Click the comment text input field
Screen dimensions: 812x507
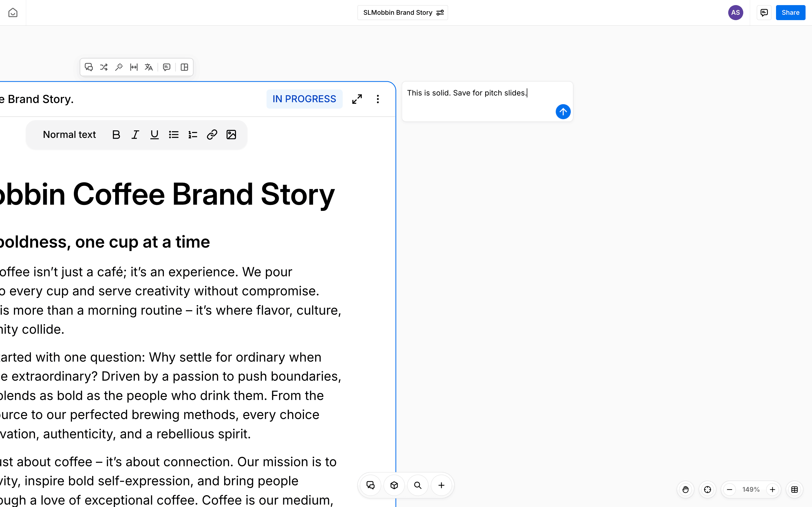[476, 97]
